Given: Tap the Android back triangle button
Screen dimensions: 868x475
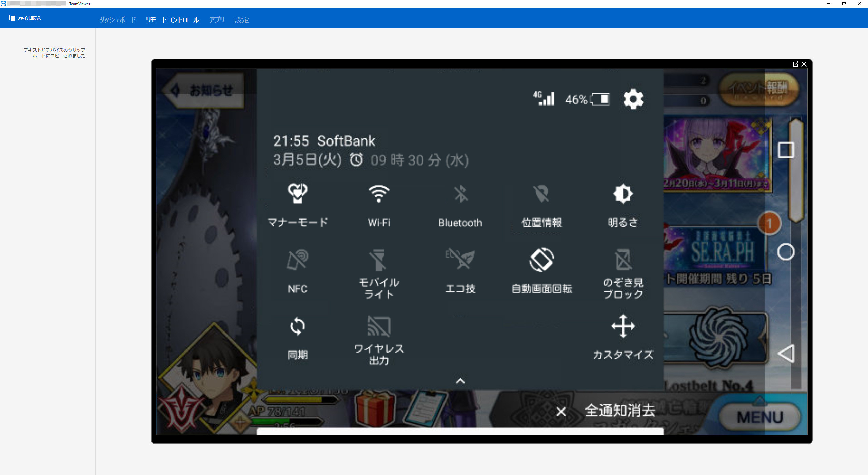Looking at the screenshot, I should [x=786, y=354].
